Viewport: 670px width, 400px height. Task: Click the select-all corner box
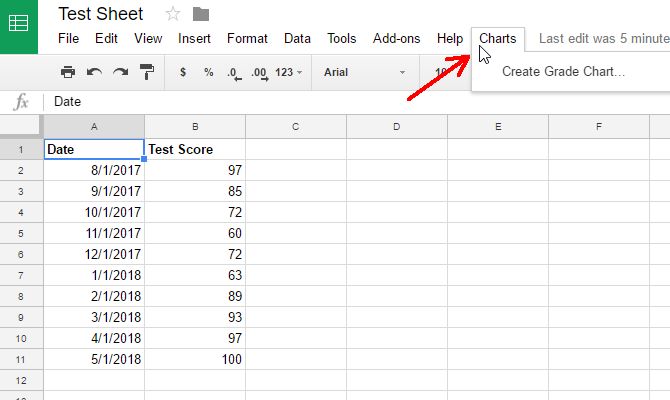coord(21,126)
